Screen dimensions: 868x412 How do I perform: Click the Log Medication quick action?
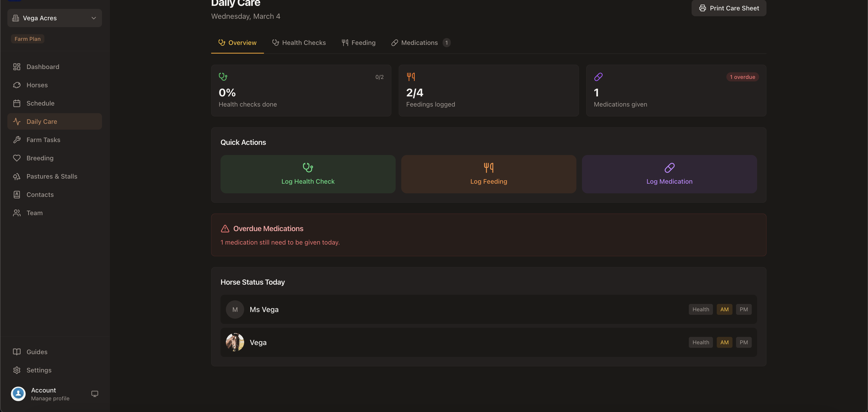[x=669, y=174]
